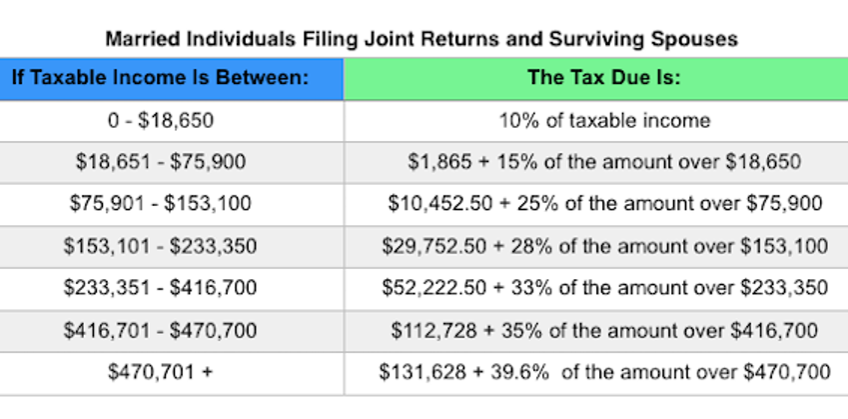The image size is (848, 419).
Task: Click the '$233,351 - $416,700' income range cell
Action: pyautogui.click(x=161, y=288)
